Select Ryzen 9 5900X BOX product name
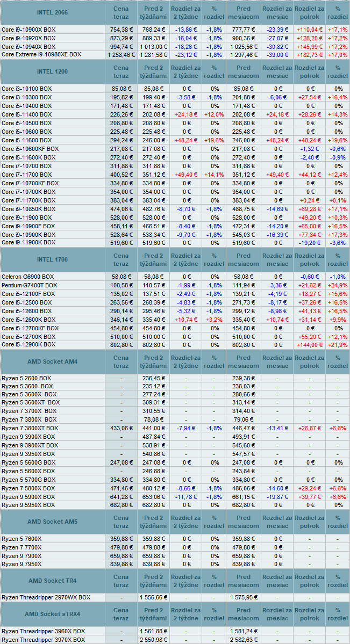The width and height of the screenshot is (350, 644). (28, 496)
